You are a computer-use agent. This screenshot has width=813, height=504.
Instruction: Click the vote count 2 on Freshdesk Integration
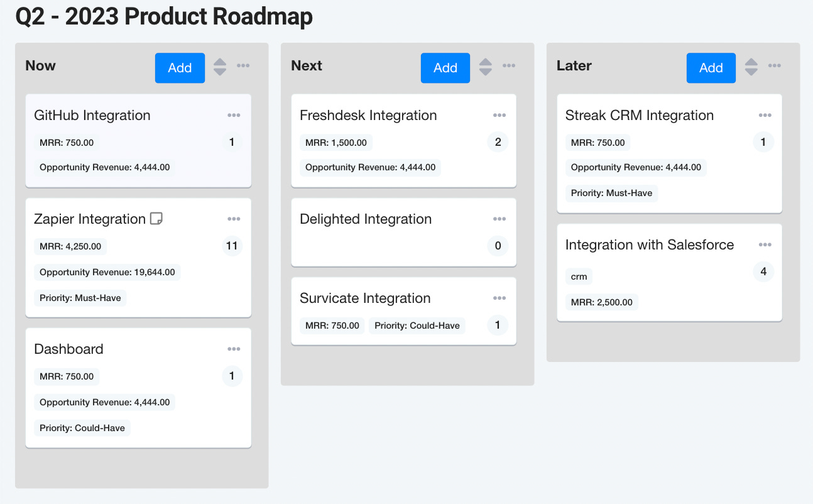pyautogui.click(x=498, y=142)
